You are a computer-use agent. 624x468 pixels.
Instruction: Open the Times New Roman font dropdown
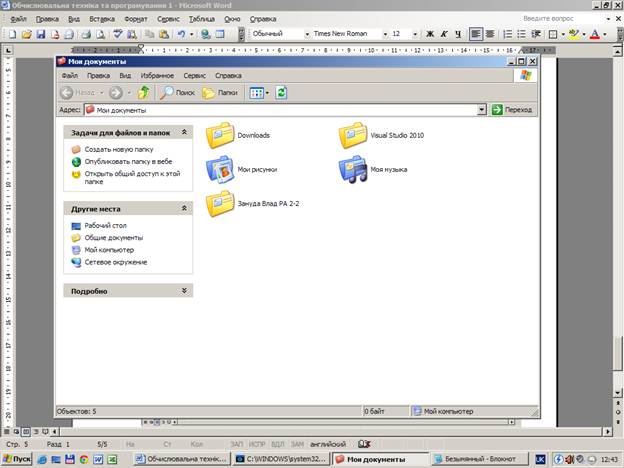coord(385,35)
